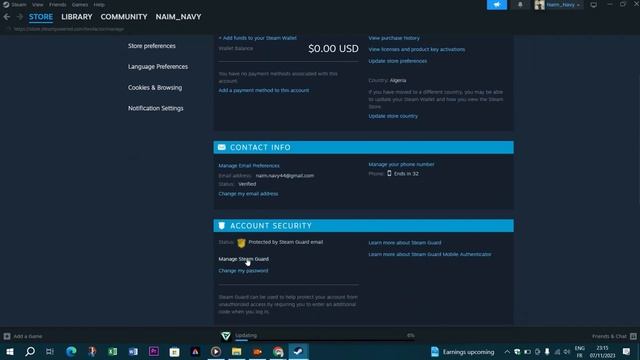Open Microsoft Store from the taskbar
This screenshot has width=640, height=360.
(x=174, y=351)
